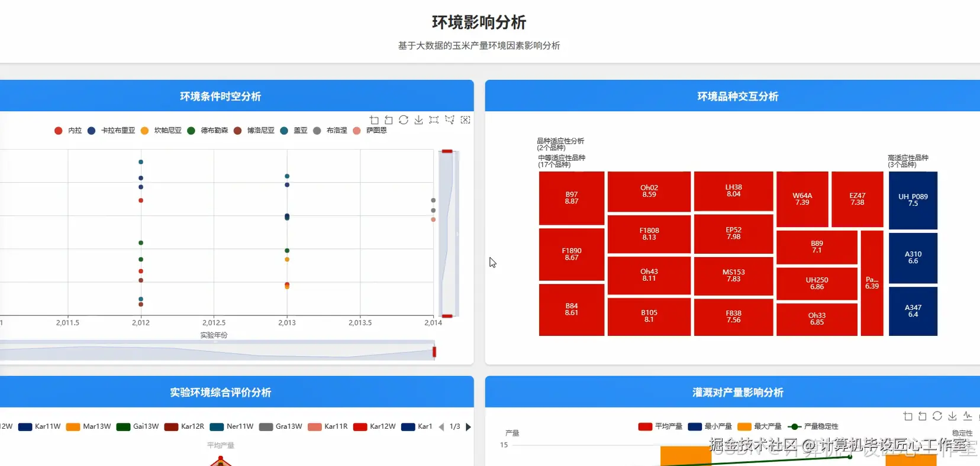Toggle Kar12W series in radar legend
This screenshot has height=466, width=980.
[375, 426]
